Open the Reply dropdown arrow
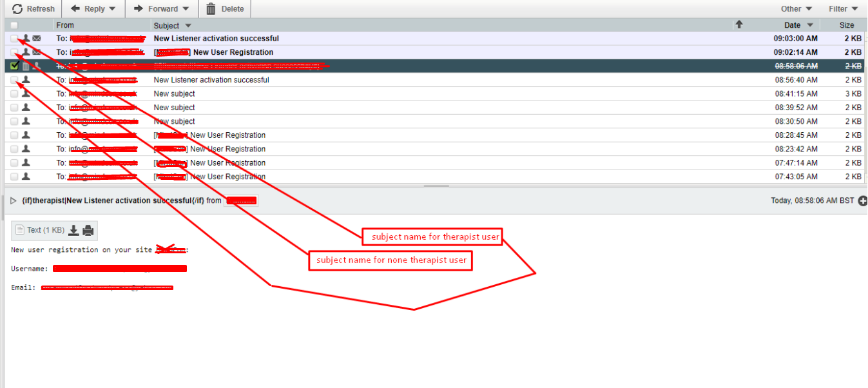868x388 pixels. click(x=113, y=9)
